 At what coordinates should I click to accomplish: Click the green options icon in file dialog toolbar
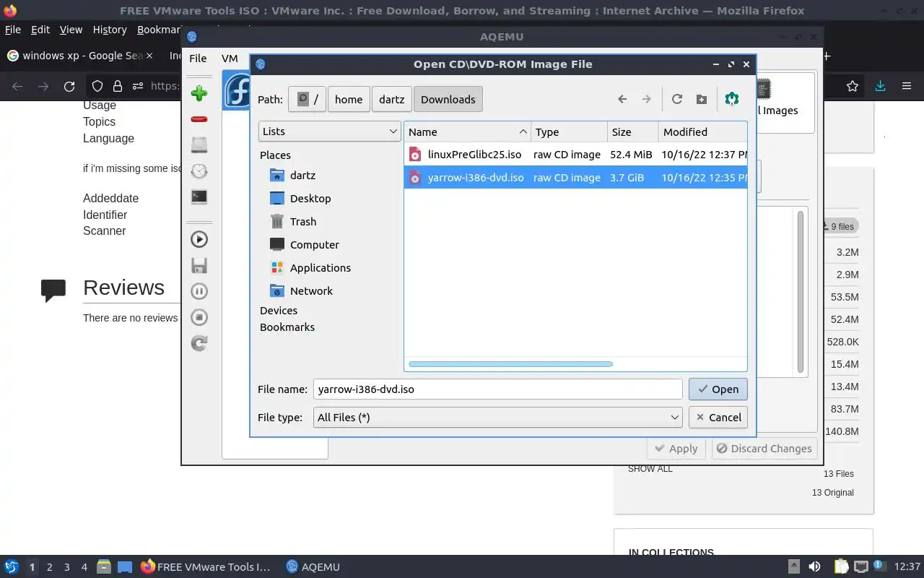[x=732, y=99]
